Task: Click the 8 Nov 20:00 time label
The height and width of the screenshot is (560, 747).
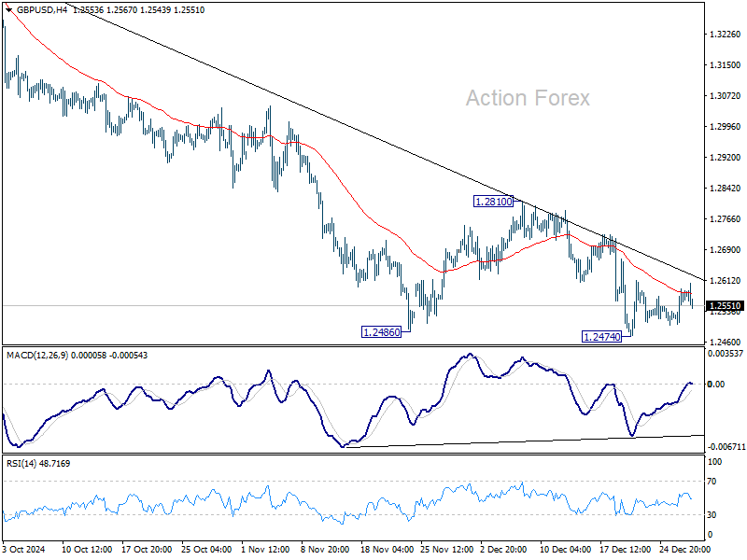Action: pyautogui.click(x=325, y=549)
